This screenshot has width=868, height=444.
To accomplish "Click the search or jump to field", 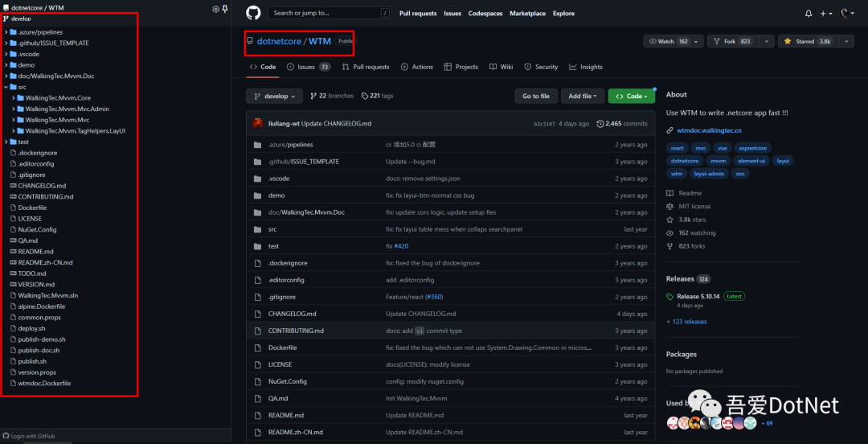I will coord(330,14).
